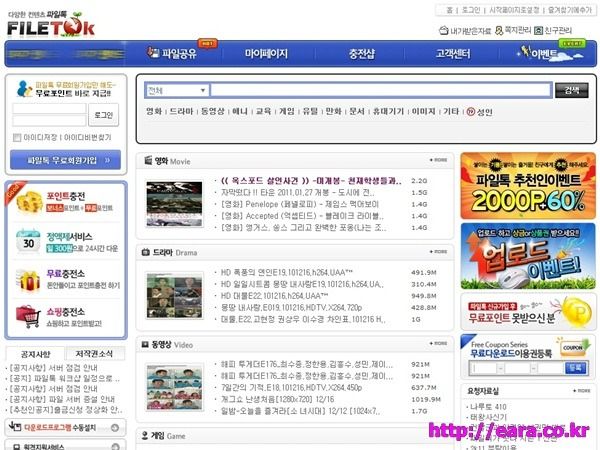Click first coupon code input field

click(483, 368)
